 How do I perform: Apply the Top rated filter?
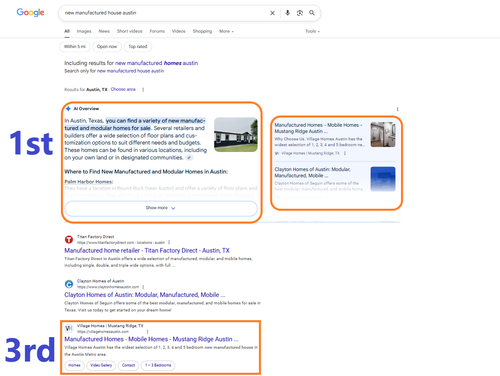138,47
